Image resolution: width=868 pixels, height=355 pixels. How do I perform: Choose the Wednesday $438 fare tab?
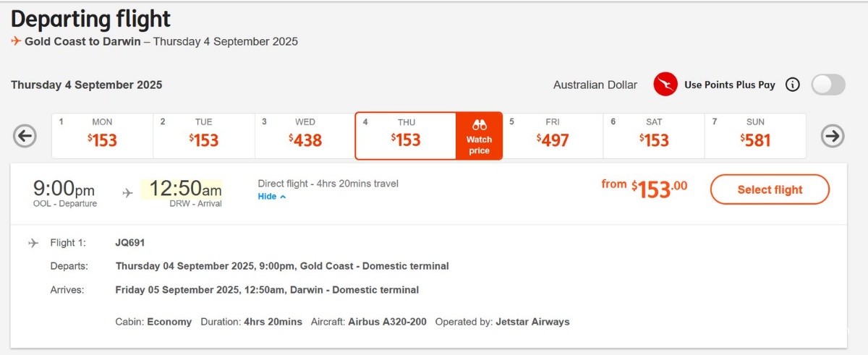click(305, 135)
